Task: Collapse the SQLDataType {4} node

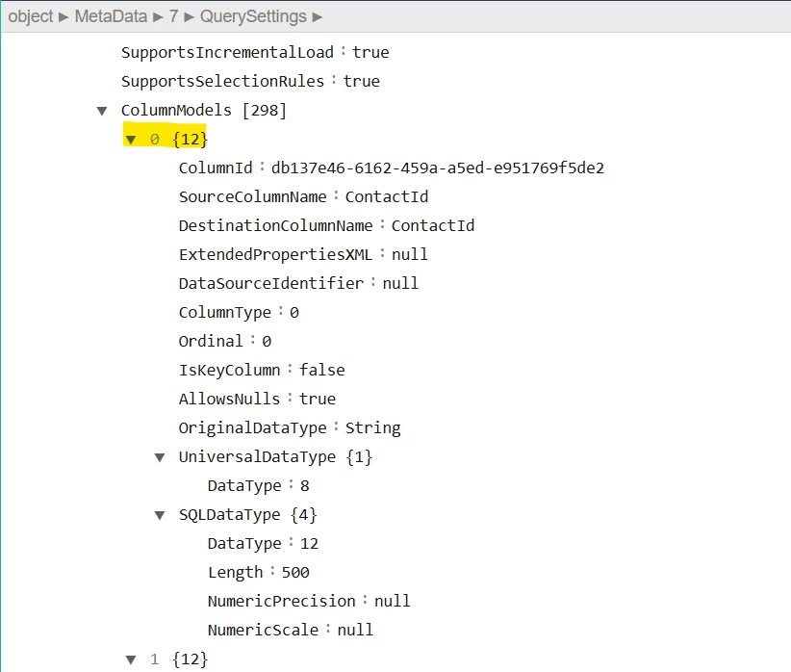Action: [160, 515]
